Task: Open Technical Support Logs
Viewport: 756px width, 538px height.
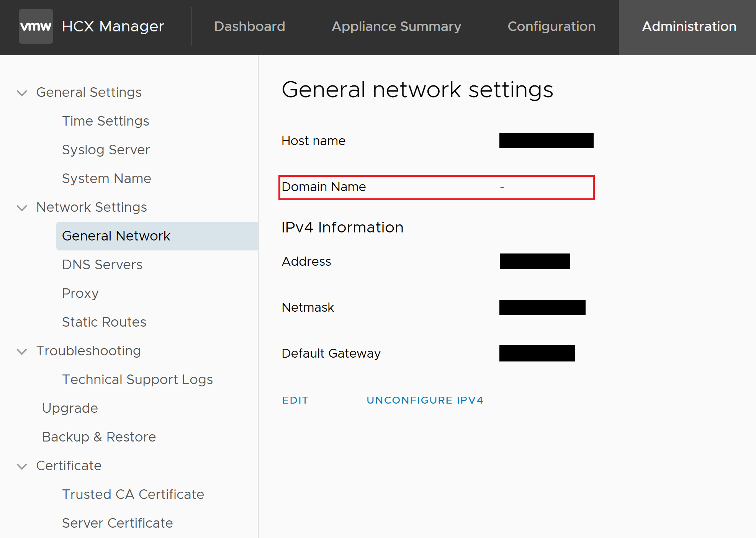Action: click(x=137, y=379)
